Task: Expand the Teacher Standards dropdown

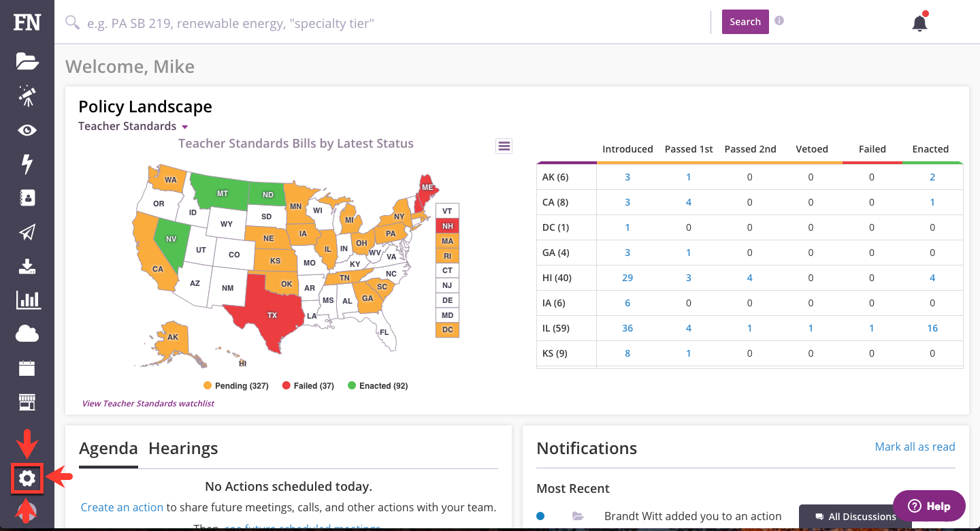Action: [x=133, y=126]
